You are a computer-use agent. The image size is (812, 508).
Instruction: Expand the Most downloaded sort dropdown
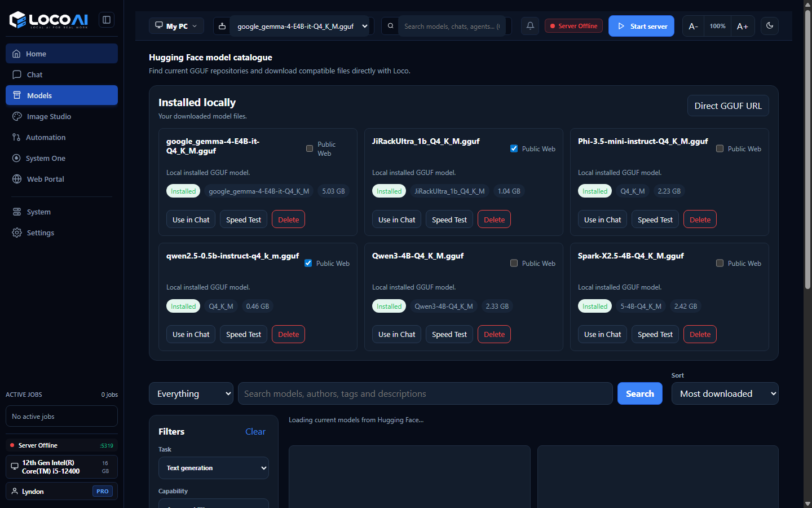(x=725, y=393)
